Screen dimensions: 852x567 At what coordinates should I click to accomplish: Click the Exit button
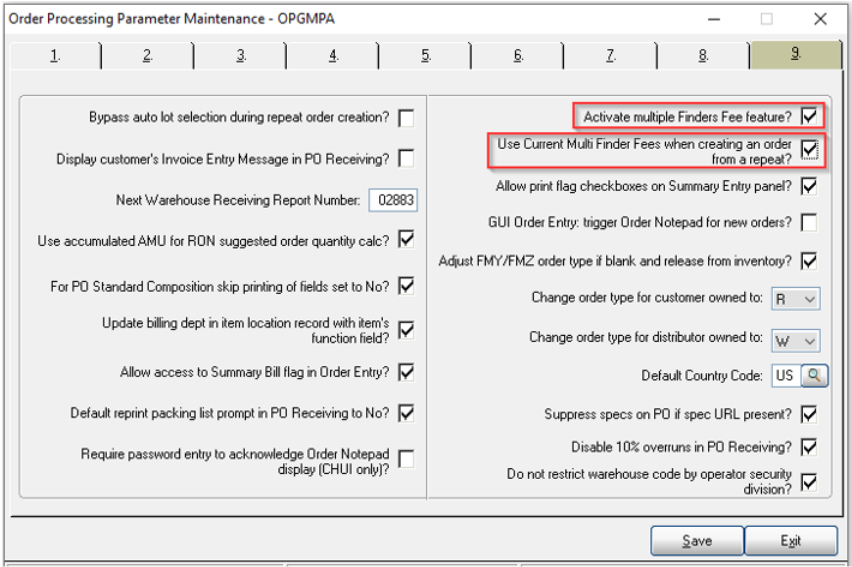tap(791, 540)
